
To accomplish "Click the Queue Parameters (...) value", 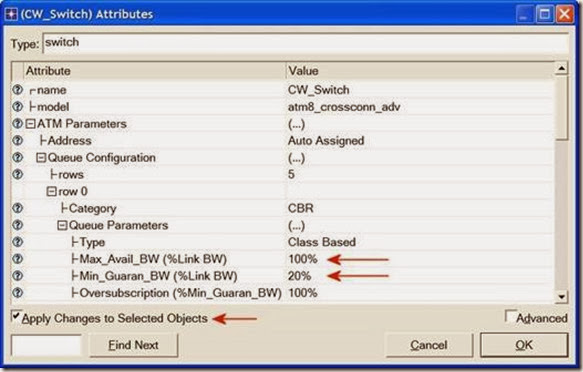I will tap(296, 226).
